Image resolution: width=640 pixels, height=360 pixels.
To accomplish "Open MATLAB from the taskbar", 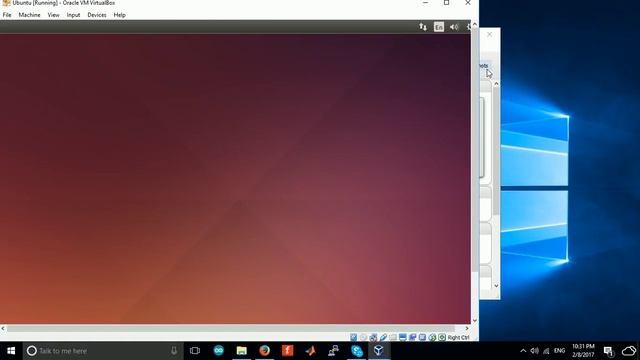I will (310, 351).
